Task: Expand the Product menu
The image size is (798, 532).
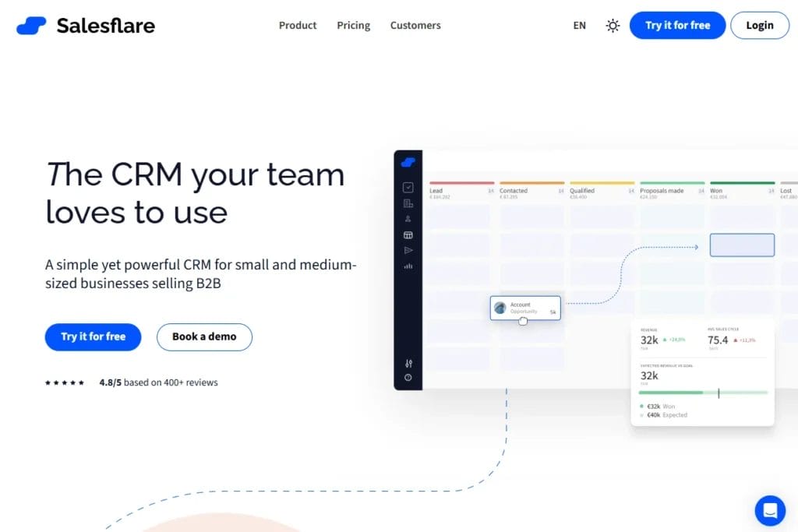Action: click(297, 25)
